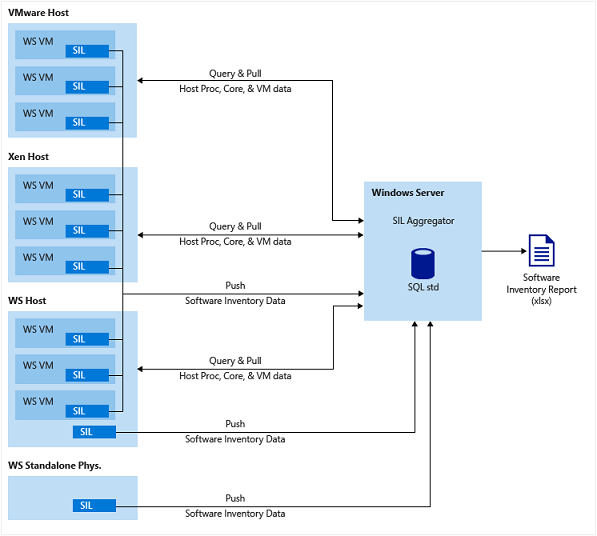This screenshot has height=536, width=597.
Task: Select the 'WS Host' heading
Action: (27, 300)
